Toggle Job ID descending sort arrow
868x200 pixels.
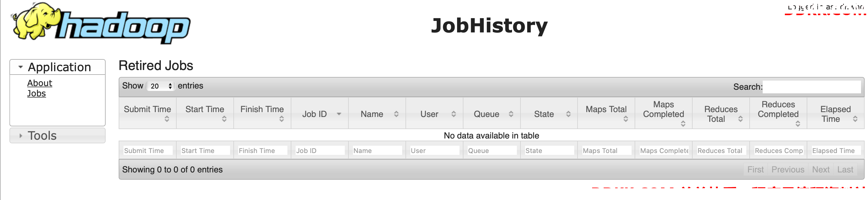339,114
